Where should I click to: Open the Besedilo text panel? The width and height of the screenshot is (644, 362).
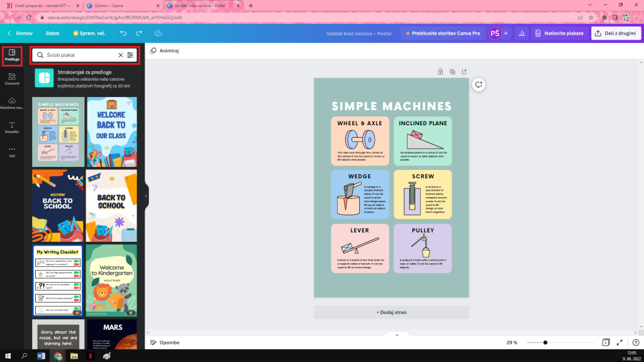[x=12, y=128]
